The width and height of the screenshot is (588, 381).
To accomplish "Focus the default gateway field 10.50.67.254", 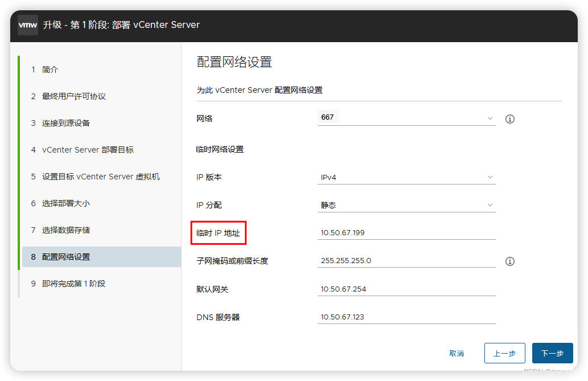I will pos(406,289).
